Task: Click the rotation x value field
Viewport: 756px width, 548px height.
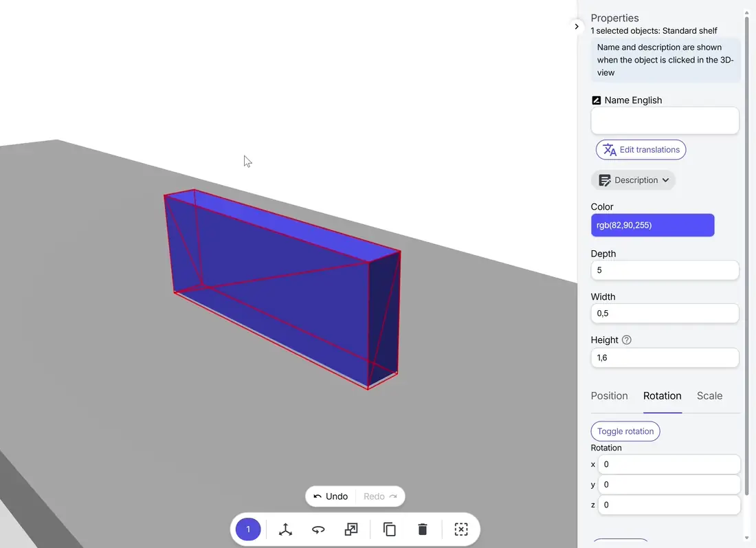Action: point(668,464)
